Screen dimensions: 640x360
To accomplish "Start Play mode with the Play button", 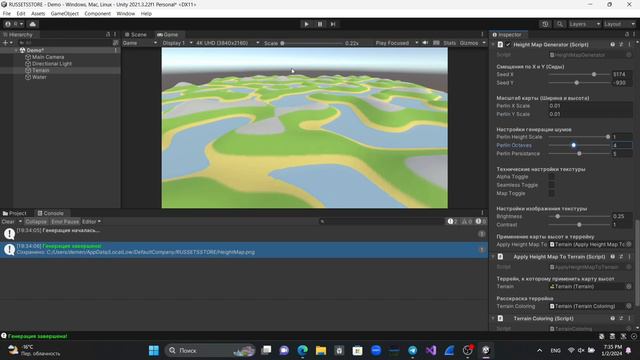I will [x=307, y=24].
